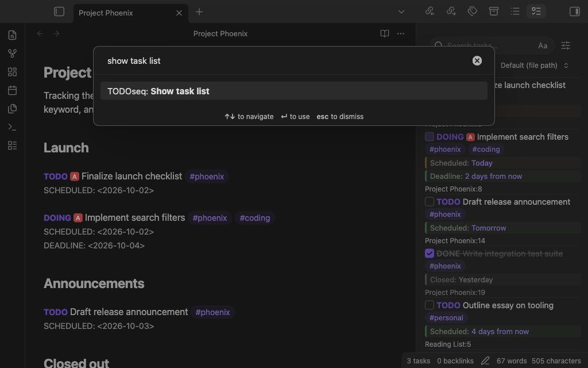Select the task list tab in right sidebar
This screenshot has width=588, height=368.
click(x=536, y=11)
